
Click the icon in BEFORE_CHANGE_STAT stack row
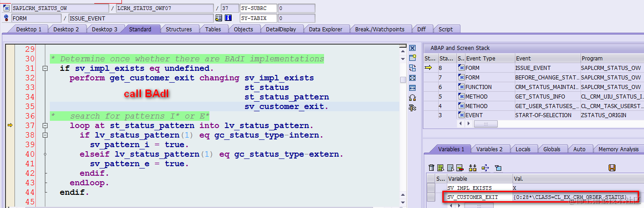click(461, 77)
